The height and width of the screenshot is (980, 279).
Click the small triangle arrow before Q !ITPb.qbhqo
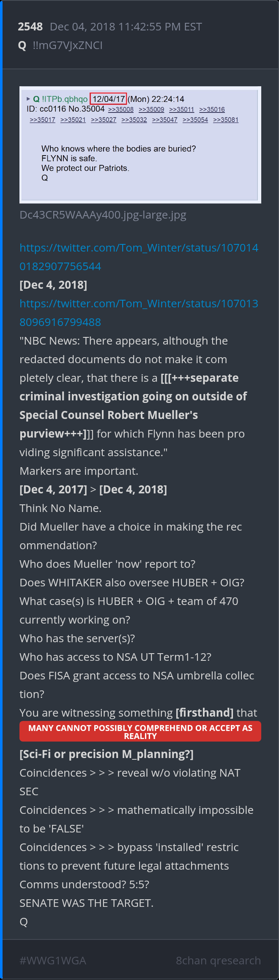point(28,99)
